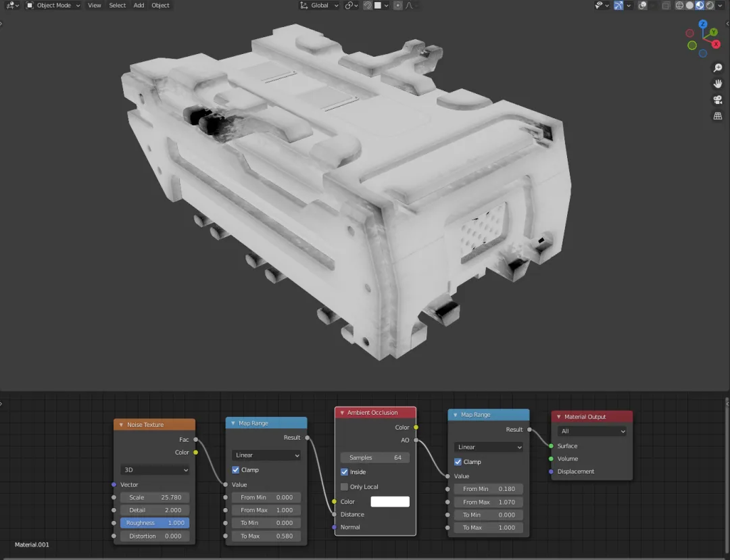Screen dimensions: 730x560
Task: Toggle the viewport overlays button
Action: [x=643, y=5]
